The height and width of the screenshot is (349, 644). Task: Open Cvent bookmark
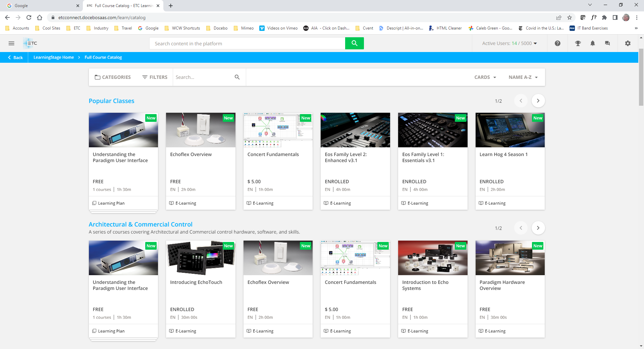(x=364, y=28)
